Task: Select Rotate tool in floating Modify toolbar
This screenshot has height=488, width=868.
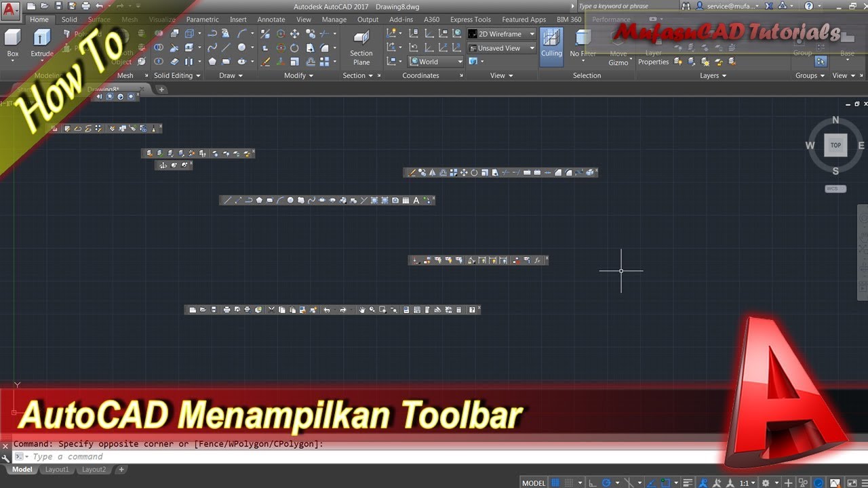Action: 474,173
